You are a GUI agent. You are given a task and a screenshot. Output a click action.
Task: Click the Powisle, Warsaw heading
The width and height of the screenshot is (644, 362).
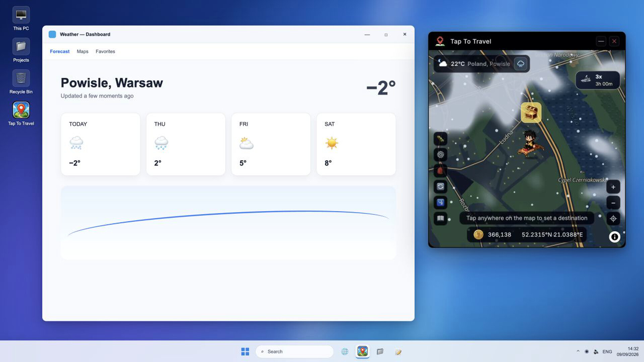pos(112,83)
